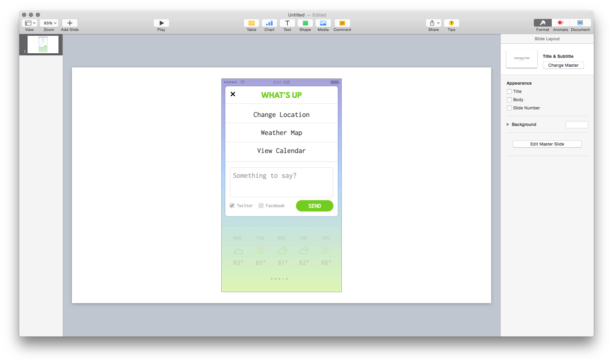Add a Comment to the slide
This screenshot has height=364, width=613.
pyautogui.click(x=342, y=23)
